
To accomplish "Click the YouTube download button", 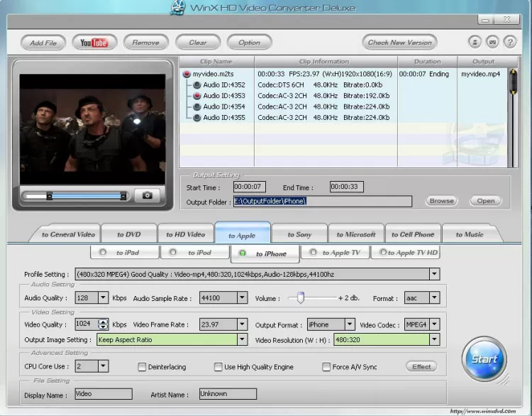I will [x=94, y=43].
